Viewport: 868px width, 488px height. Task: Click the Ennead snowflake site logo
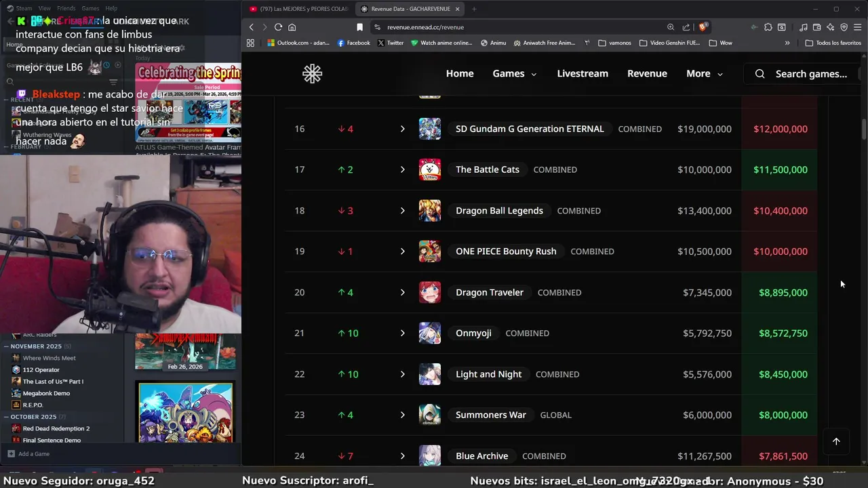pos(312,74)
